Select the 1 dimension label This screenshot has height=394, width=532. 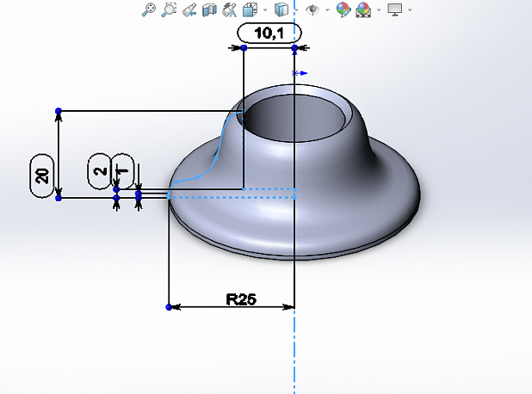pyautogui.click(x=123, y=171)
